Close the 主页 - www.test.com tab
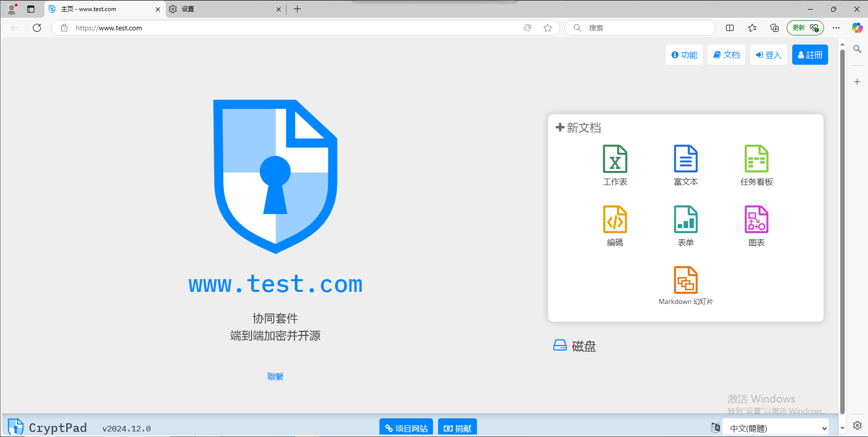Viewport: 868px width, 437px height. click(x=158, y=9)
